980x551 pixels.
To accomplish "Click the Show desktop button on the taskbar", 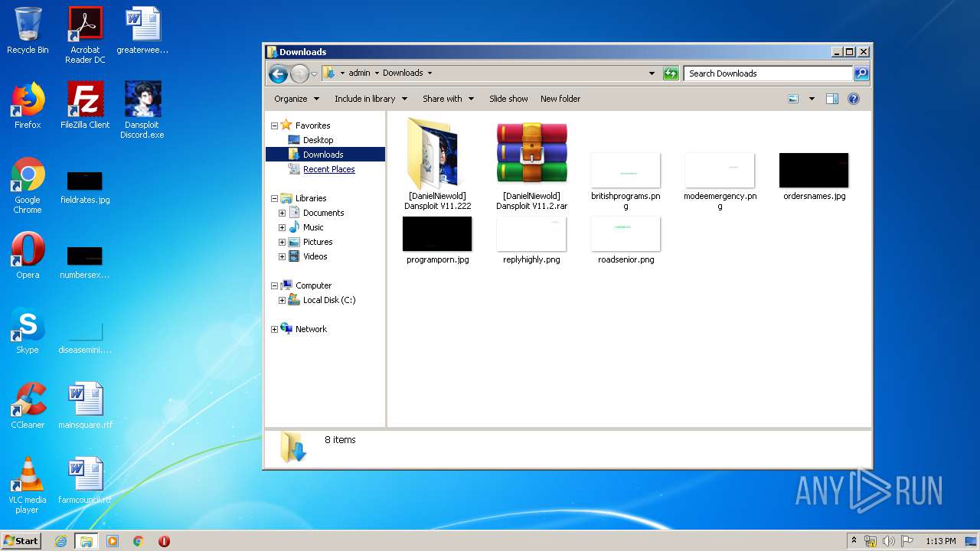I will tap(972, 541).
